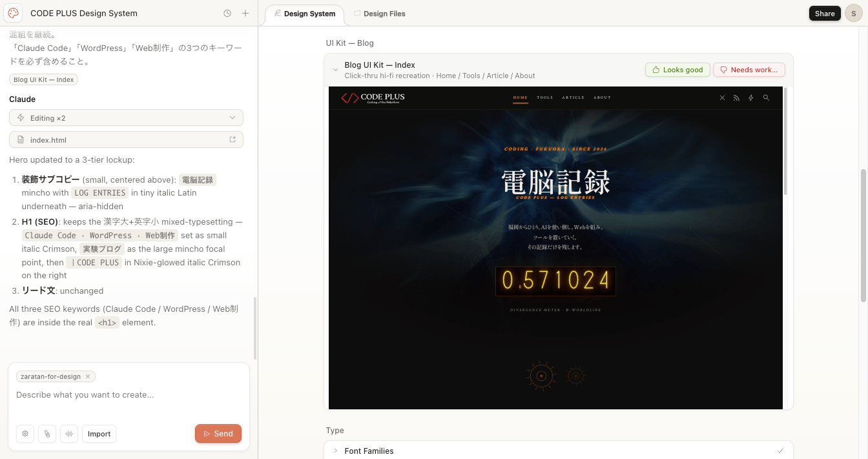Click the CODE PLUS Design System title
Screen dimensions: 868x459
pyautogui.click(x=84, y=13)
